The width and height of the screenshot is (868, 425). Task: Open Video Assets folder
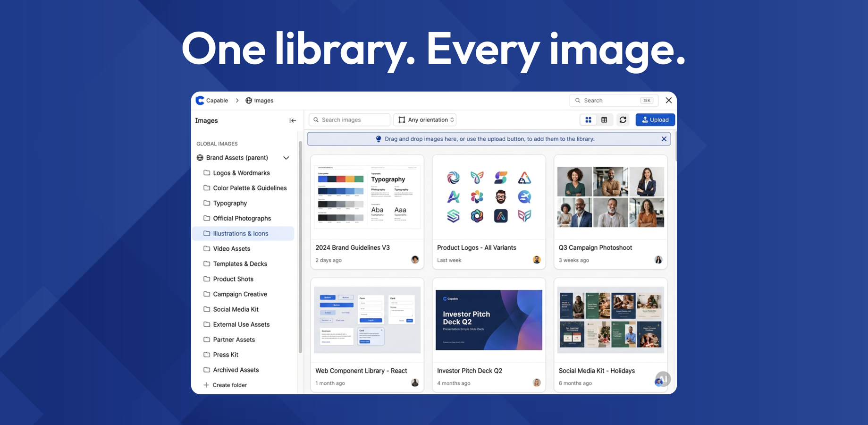[243, 248]
